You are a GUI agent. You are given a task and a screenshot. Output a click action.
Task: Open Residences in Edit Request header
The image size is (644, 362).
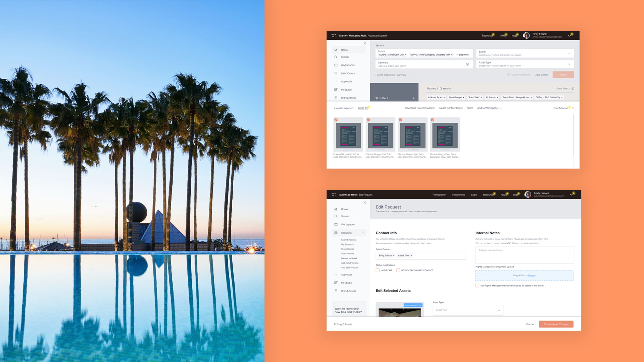point(459,195)
